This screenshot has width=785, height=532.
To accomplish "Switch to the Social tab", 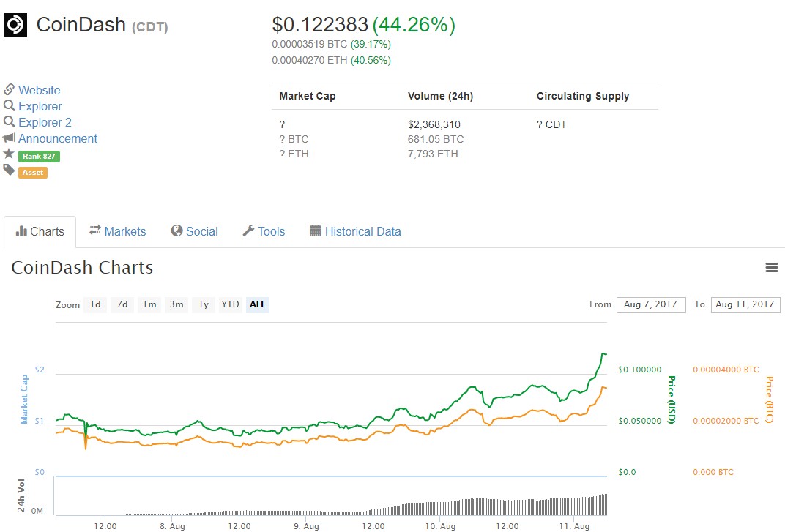I will (x=194, y=231).
